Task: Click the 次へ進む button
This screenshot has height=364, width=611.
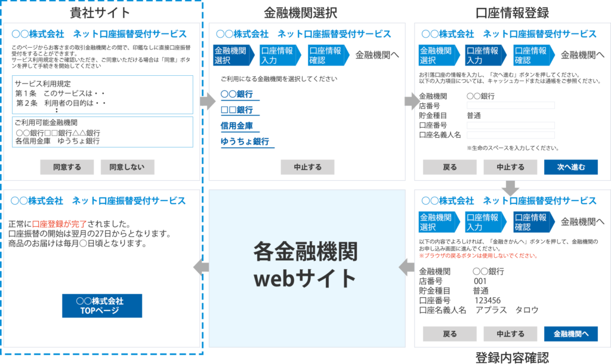Action: (571, 167)
